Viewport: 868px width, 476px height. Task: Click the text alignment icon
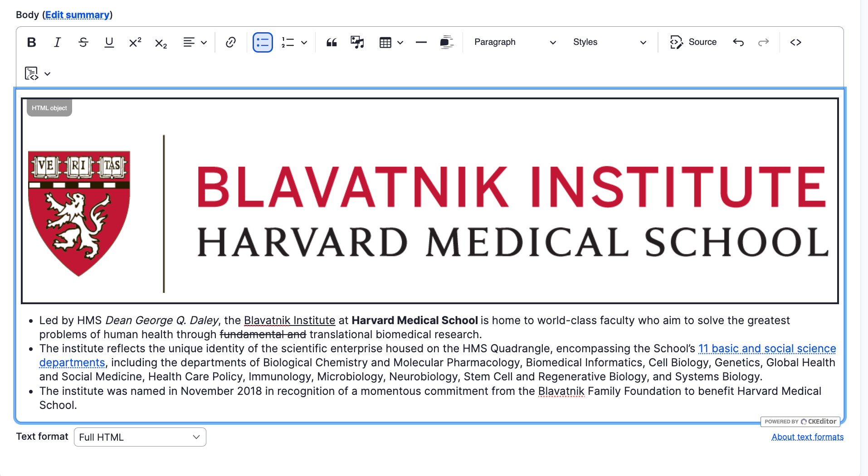pyautogui.click(x=189, y=42)
